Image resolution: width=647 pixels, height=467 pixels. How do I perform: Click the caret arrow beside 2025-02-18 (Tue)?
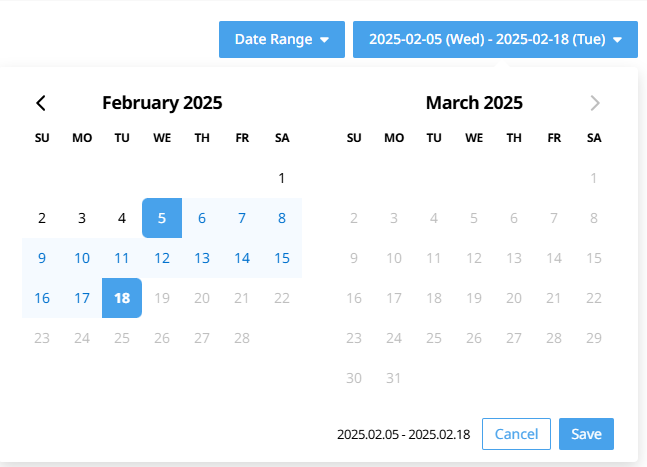pyautogui.click(x=617, y=40)
